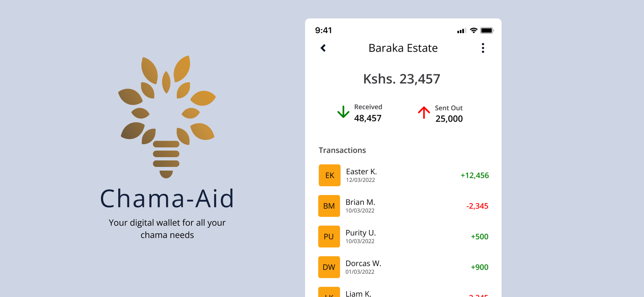The width and height of the screenshot is (644, 297).
Task: Click the green Received down arrow
Action: pyautogui.click(x=343, y=112)
